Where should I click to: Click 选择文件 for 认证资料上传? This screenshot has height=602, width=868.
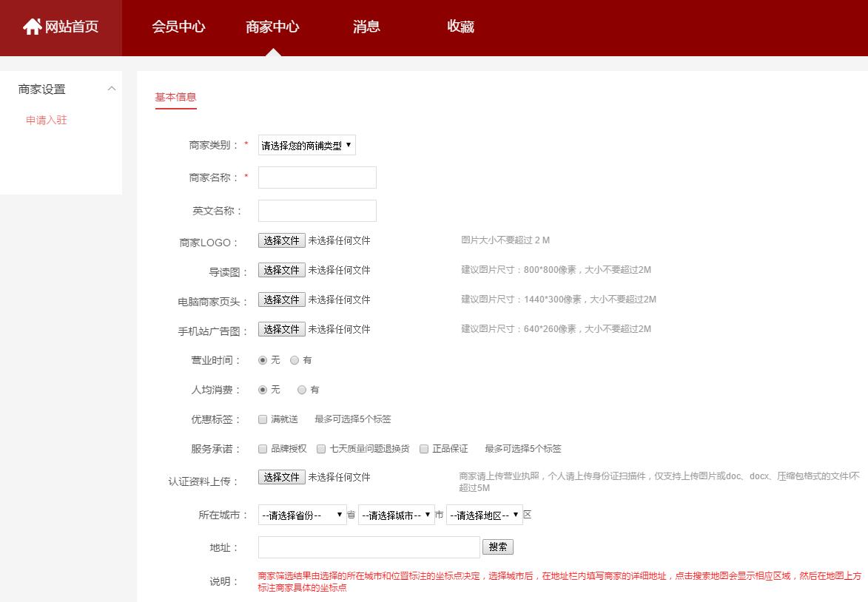(281, 476)
